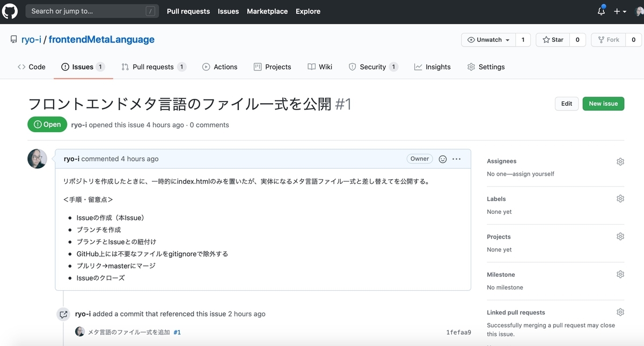The image size is (644, 346).
Task: Switch to the Issues tab
Action: pos(83,67)
